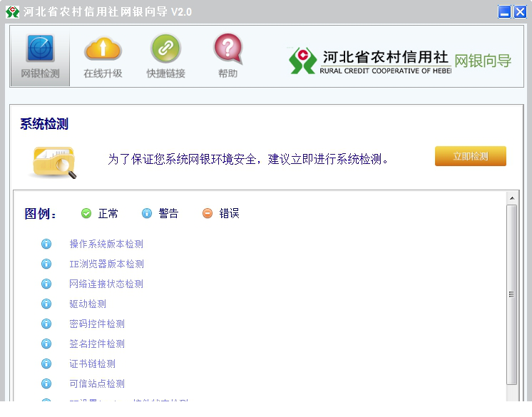This screenshot has width=532, height=417.
Task: Minimize the 网银向导 window
Action: (504, 12)
